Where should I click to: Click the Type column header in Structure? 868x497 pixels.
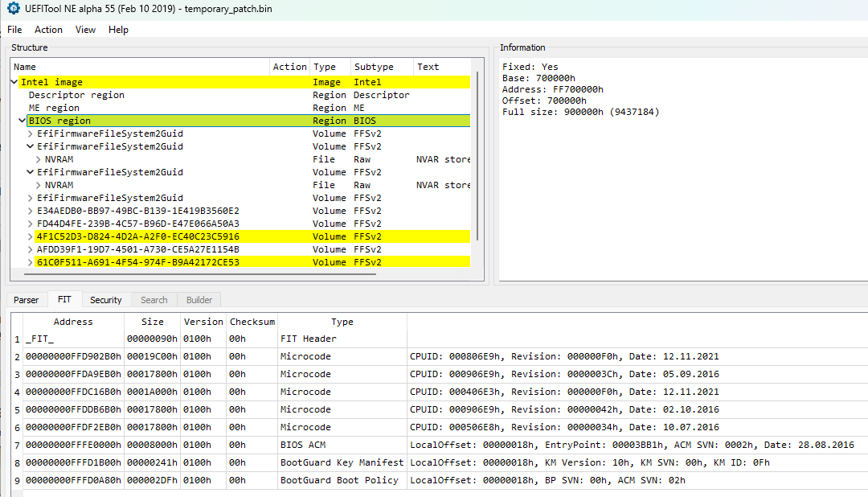click(330, 67)
